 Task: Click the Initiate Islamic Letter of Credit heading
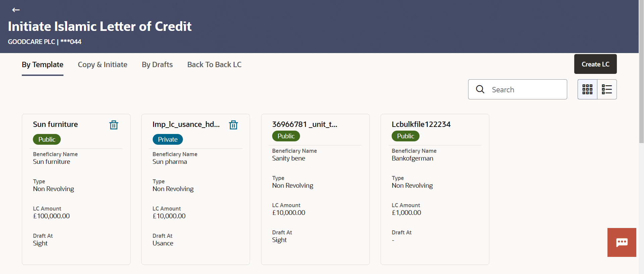tap(100, 26)
